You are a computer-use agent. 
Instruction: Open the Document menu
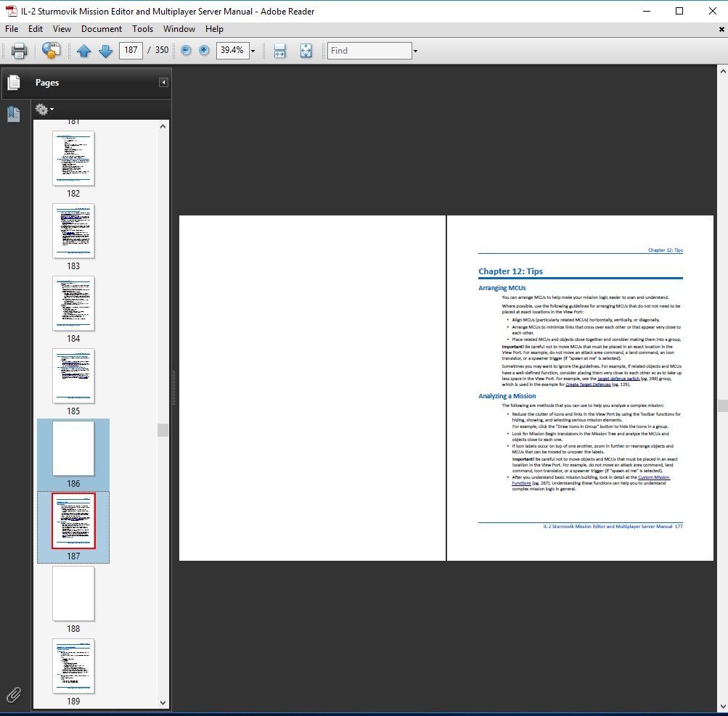tap(101, 29)
